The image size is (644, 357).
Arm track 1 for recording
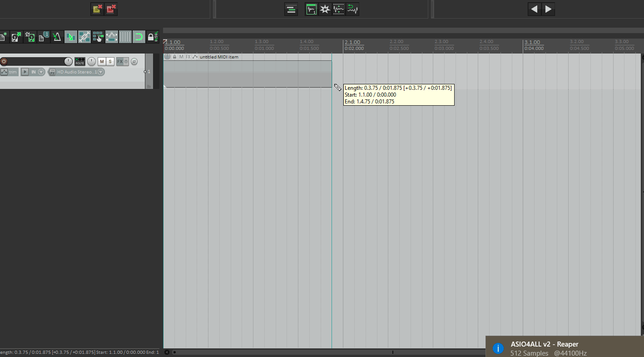pyautogui.click(x=4, y=62)
